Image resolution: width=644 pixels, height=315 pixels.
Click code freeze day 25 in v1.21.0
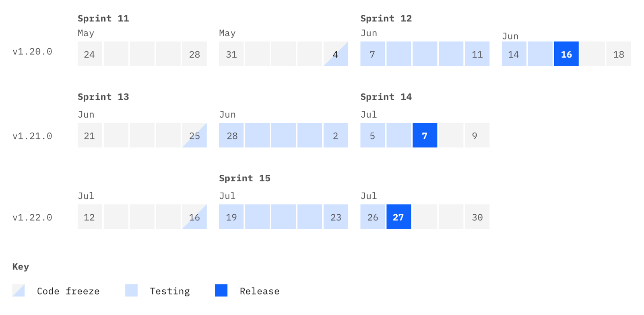[x=194, y=135]
